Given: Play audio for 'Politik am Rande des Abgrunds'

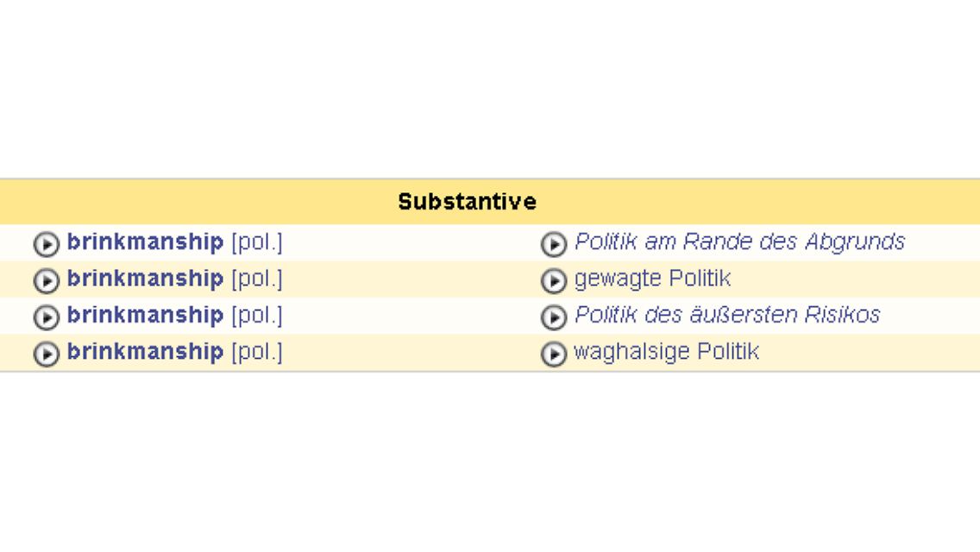Looking at the screenshot, I should [554, 244].
